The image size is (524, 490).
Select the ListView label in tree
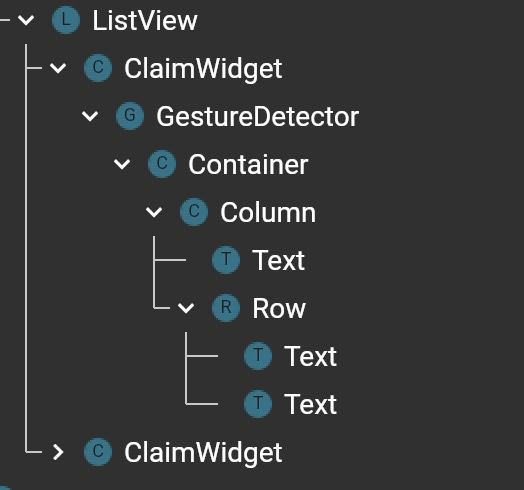(x=145, y=20)
